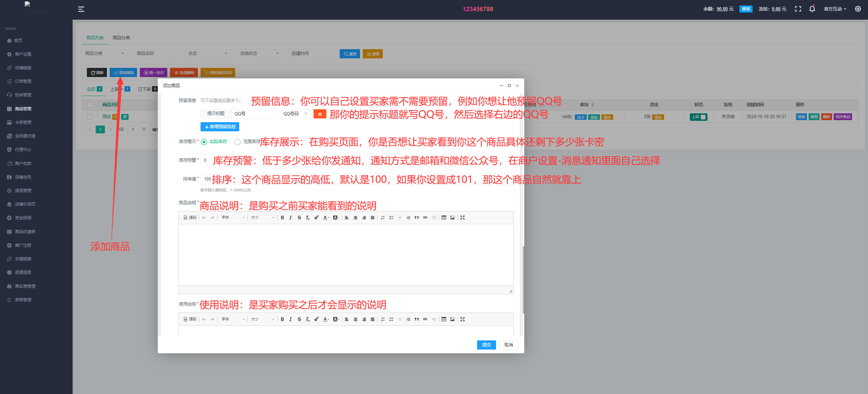868x394 pixels.
Task: Open 商户设置 in the sidebar
Action: (23, 54)
